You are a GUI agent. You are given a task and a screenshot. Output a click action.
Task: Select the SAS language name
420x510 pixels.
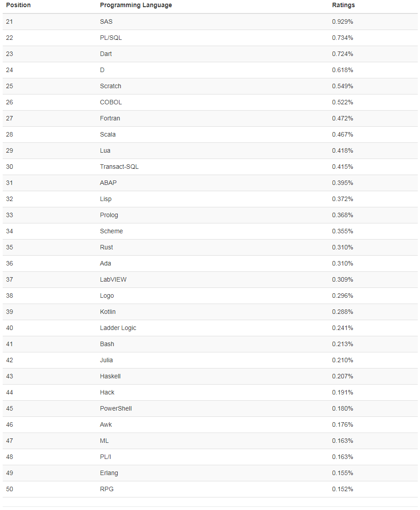(106, 21)
